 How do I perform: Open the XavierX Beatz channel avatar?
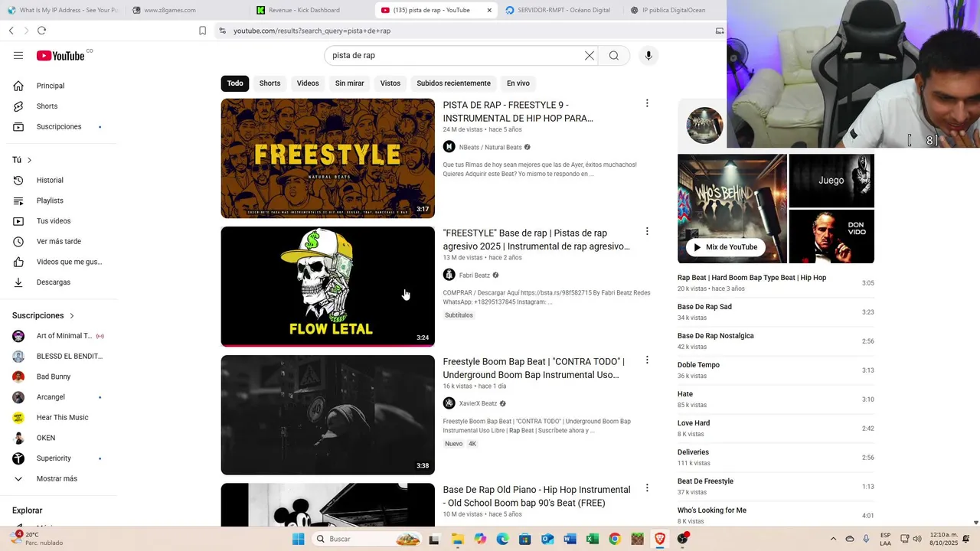pos(449,403)
